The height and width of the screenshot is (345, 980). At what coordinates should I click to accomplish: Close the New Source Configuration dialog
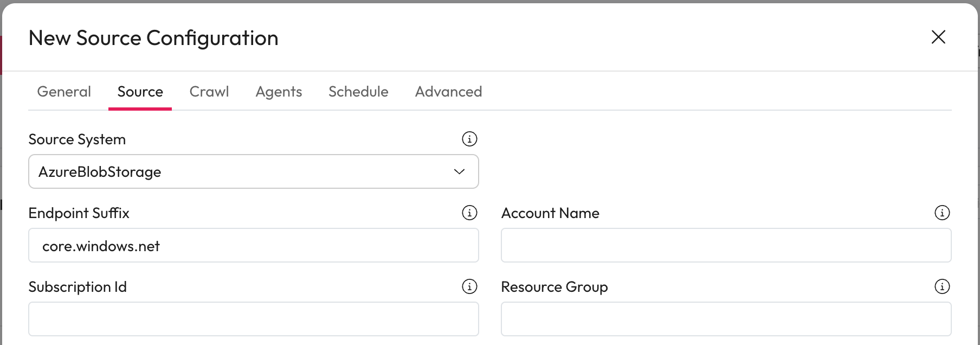938,37
